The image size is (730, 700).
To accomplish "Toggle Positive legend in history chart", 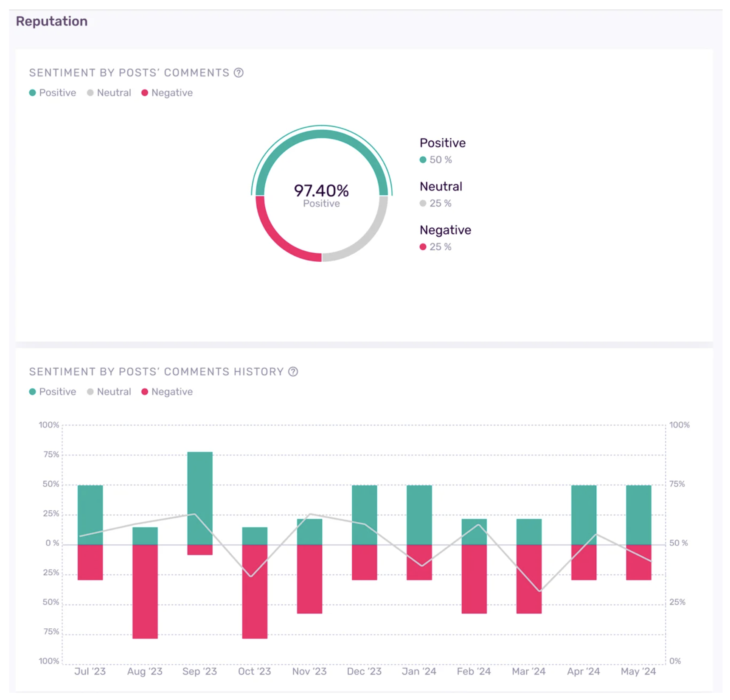I will coord(53,392).
